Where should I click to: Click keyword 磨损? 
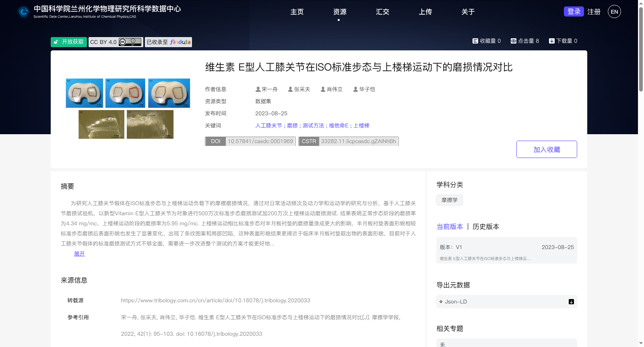[292, 125]
